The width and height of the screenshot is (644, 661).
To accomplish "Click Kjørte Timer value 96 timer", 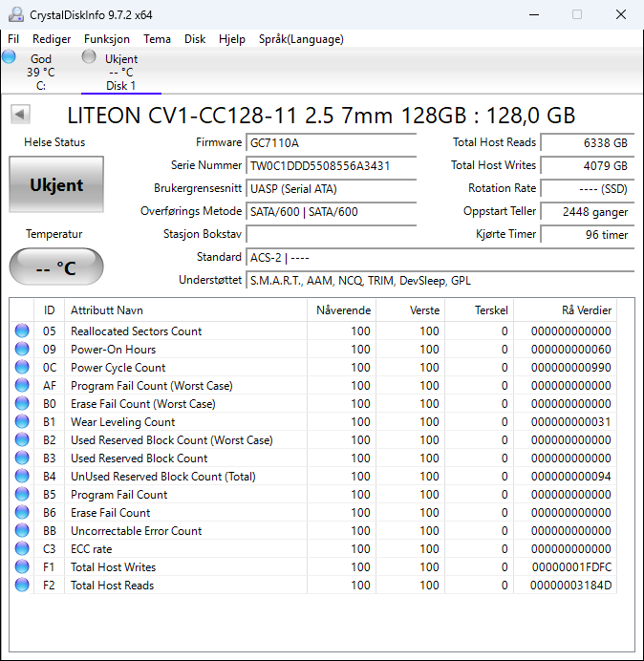I will click(588, 234).
